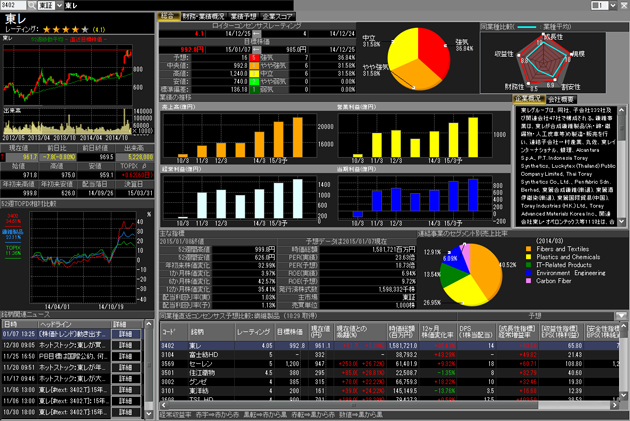
Task: Click the up arrow of company description scrollbar
Action: [x=622, y=110]
